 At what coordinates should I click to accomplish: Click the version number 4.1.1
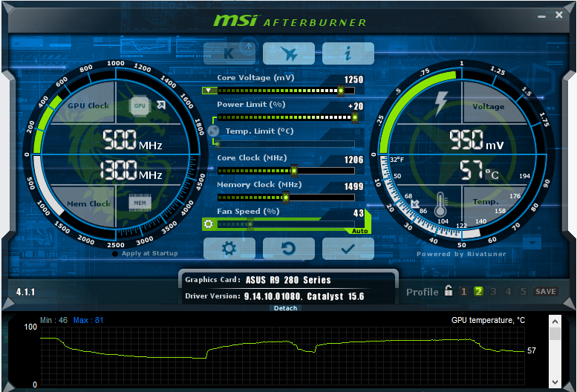coord(26,292)
